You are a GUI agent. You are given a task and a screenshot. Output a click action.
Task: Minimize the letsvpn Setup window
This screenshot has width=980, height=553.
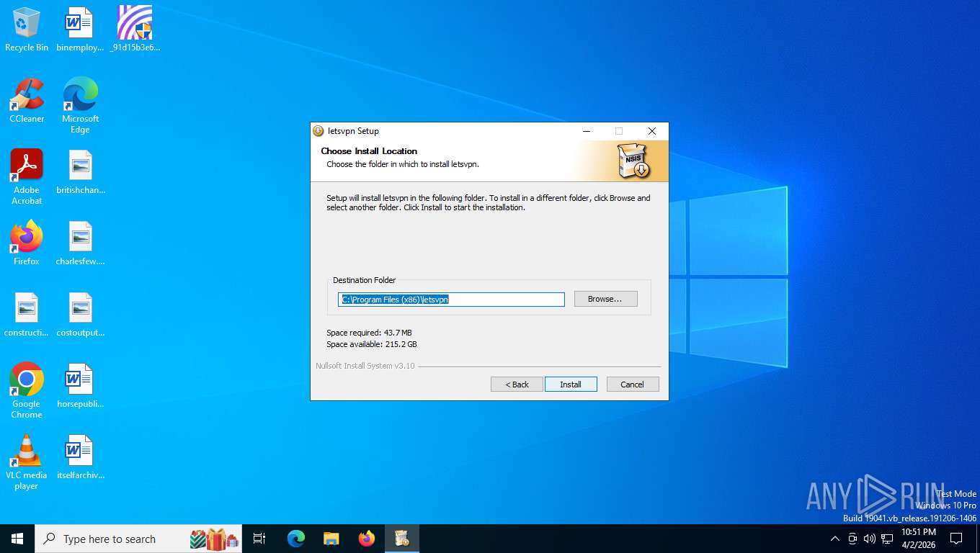pyautogui.click(x=587, y=131)
